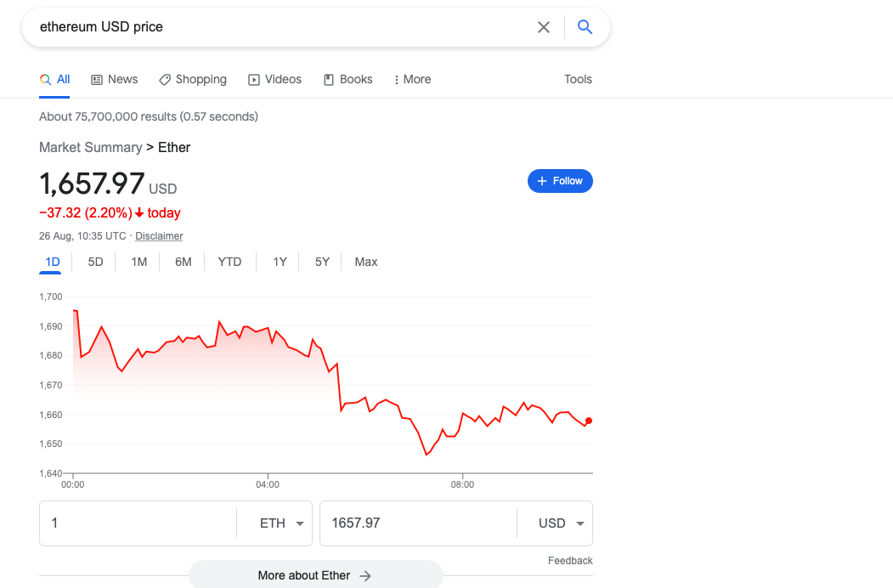Open the USD currency dropdown
The height and width of the screenshot is (588, 893).
(x=560, y=523)
